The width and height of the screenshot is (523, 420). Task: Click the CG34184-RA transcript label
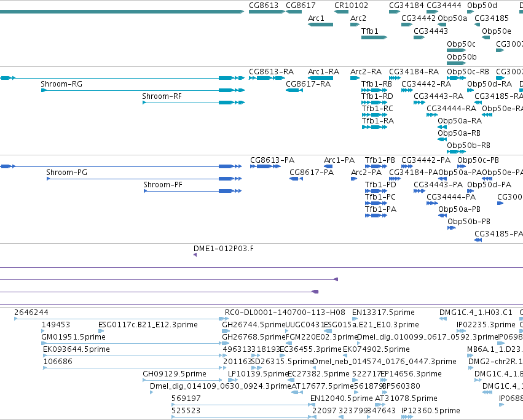[x=414, y=72]
